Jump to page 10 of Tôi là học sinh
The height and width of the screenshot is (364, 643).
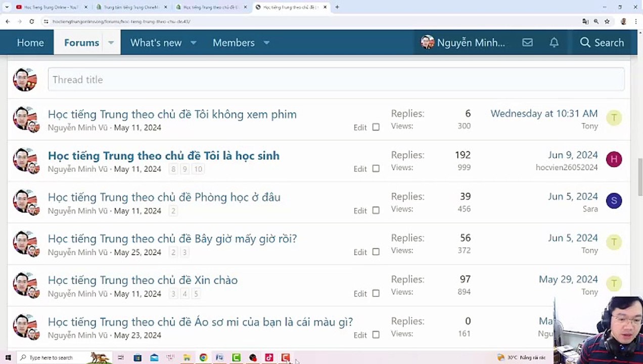pos(198,169)
